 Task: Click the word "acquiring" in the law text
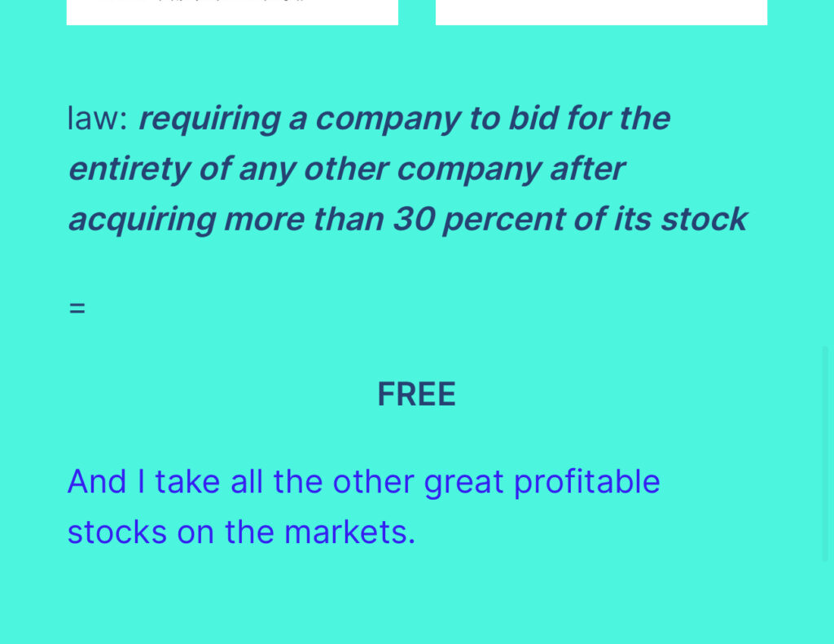click(x=142, y=219)
